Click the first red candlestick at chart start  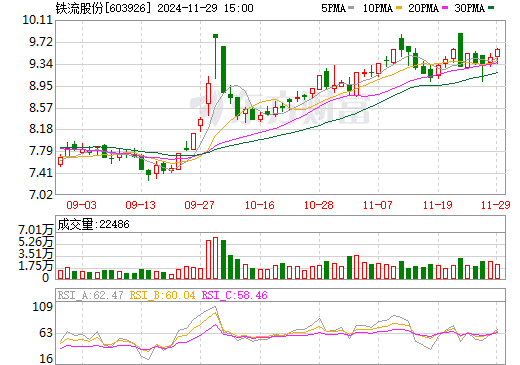click(60, 161)
